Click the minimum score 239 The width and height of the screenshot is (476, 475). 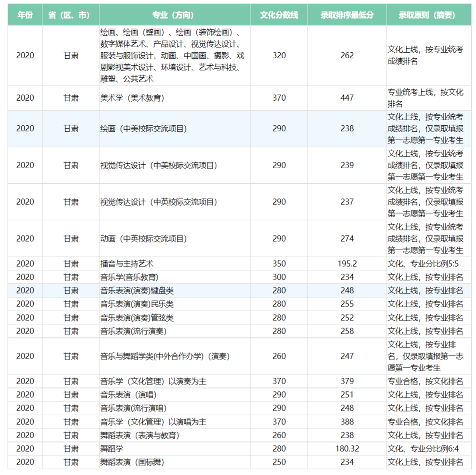(x=347, y=165)
